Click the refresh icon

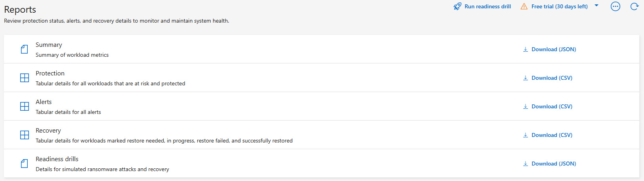(634, 6)
